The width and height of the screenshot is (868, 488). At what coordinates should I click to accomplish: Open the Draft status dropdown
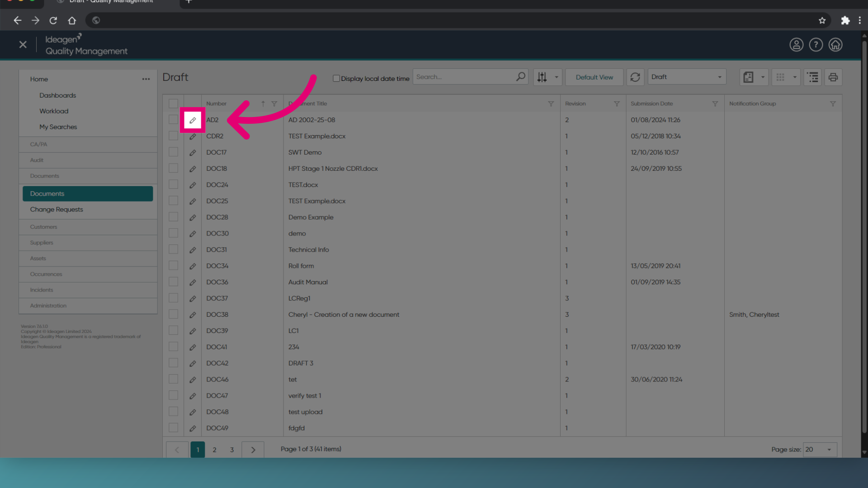point(687,77)
